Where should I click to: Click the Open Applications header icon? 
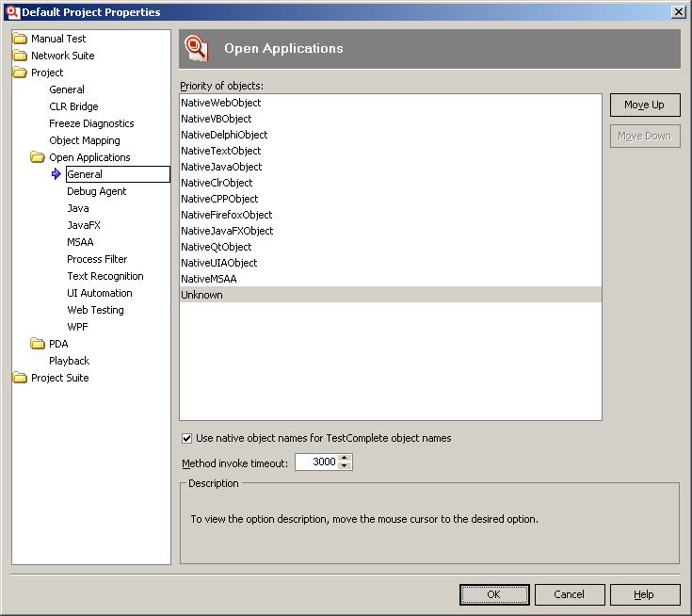point(196,48)
